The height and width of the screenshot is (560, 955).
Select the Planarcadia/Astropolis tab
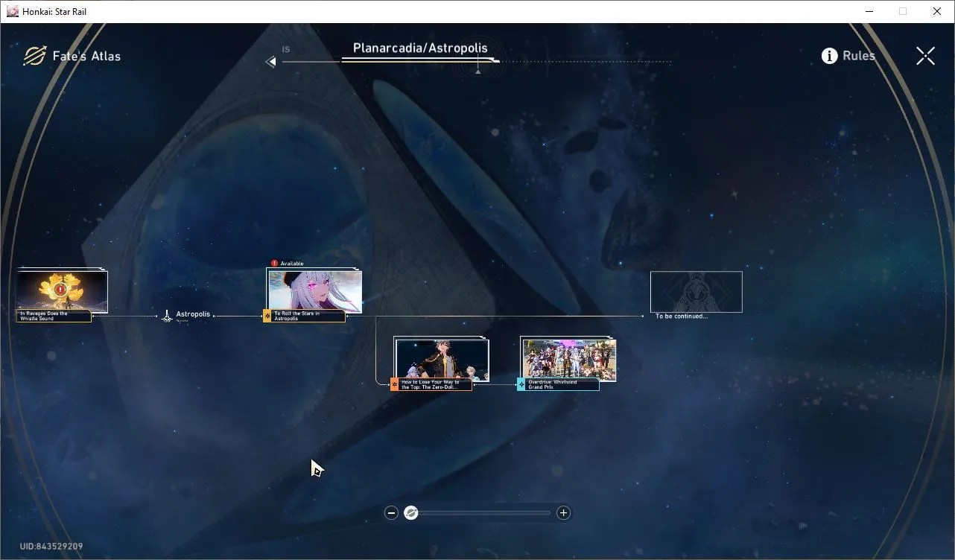[420, 48]
